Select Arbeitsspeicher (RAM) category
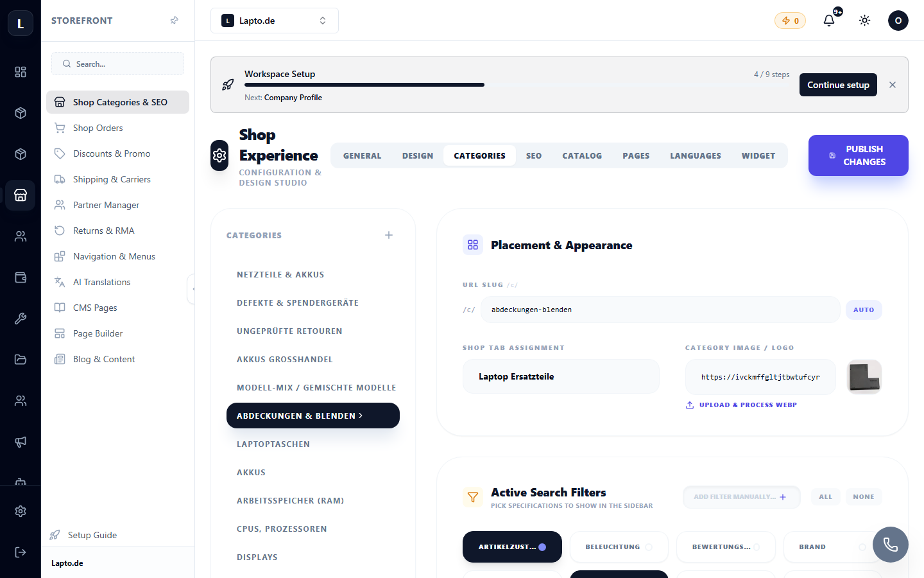 click(313, 500)
